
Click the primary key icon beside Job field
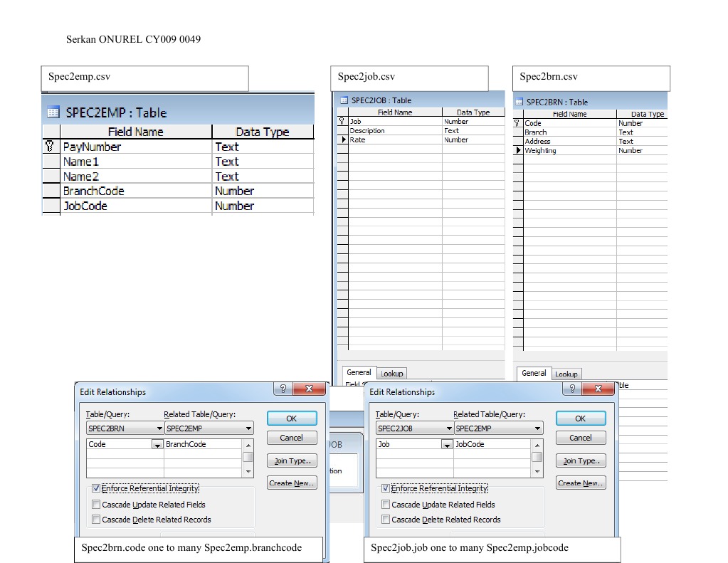coord(342,121)
